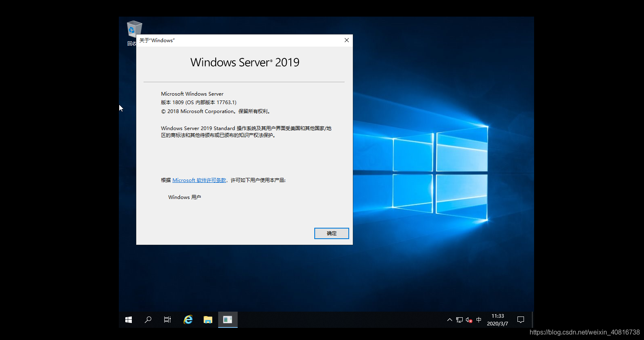Open the network status tray icon
The height and width of the screenshot is (340, 644).
click(x=459, y=320)
